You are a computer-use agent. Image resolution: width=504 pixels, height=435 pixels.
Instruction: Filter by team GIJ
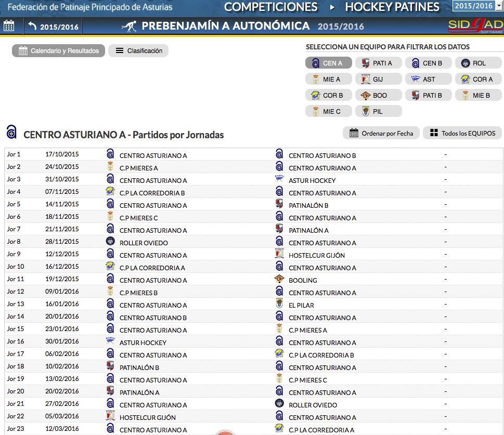(378, 79)
